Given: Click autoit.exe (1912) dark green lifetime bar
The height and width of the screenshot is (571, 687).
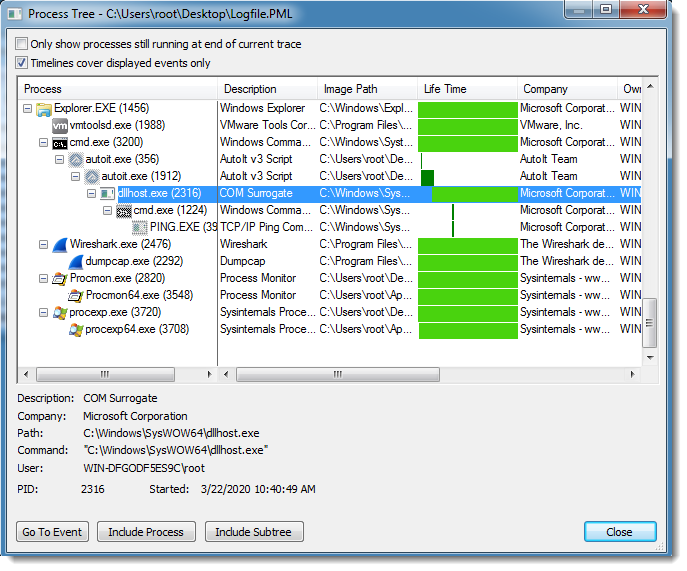Looking at the screenshot, I should point(428,178).
